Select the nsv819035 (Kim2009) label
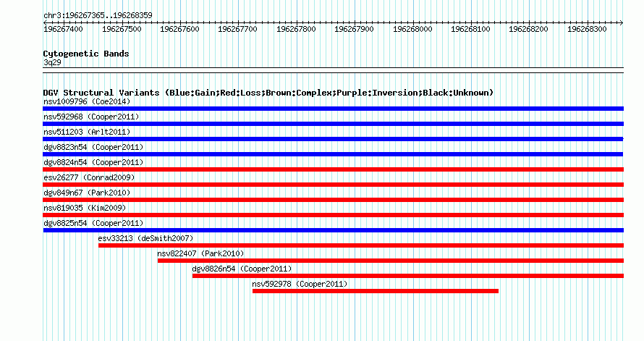The image size is (644, 341). pyautogui.click(x=85, y=208)
